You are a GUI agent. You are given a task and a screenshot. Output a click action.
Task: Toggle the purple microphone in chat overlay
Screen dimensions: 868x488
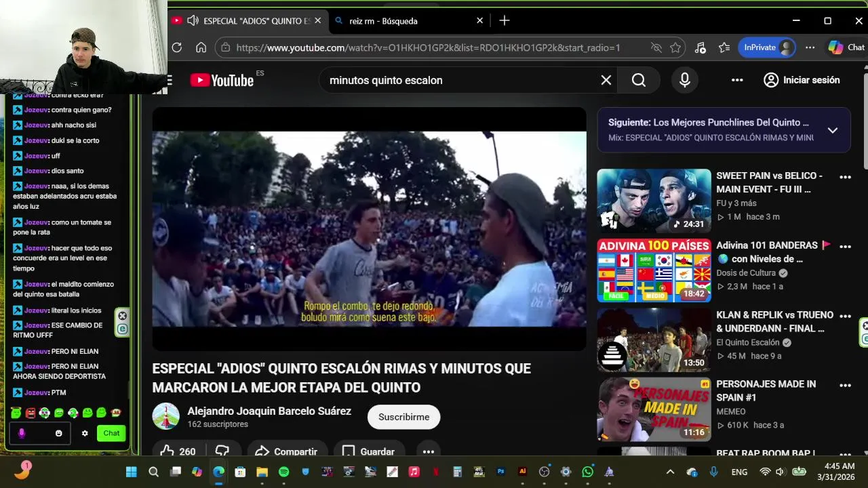22,433
